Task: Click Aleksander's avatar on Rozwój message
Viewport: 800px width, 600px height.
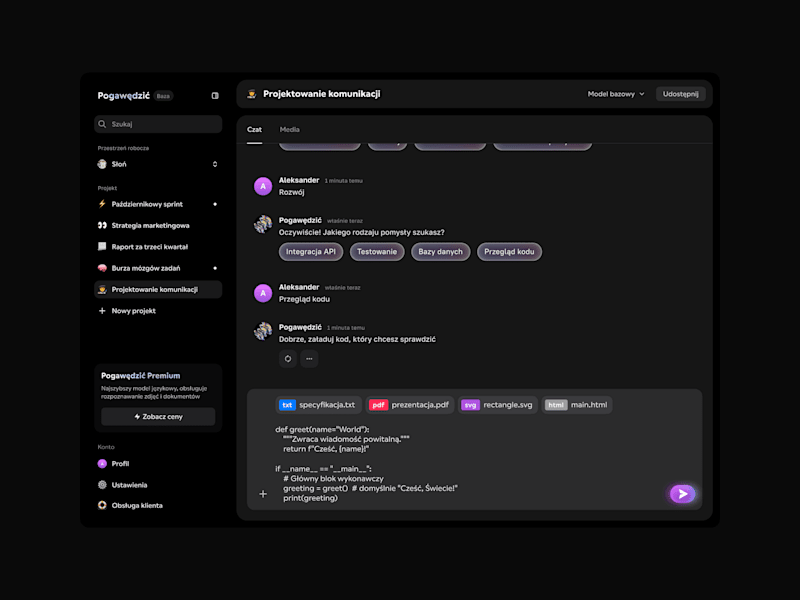Action: pyautogui.click(x=263, y=186)
